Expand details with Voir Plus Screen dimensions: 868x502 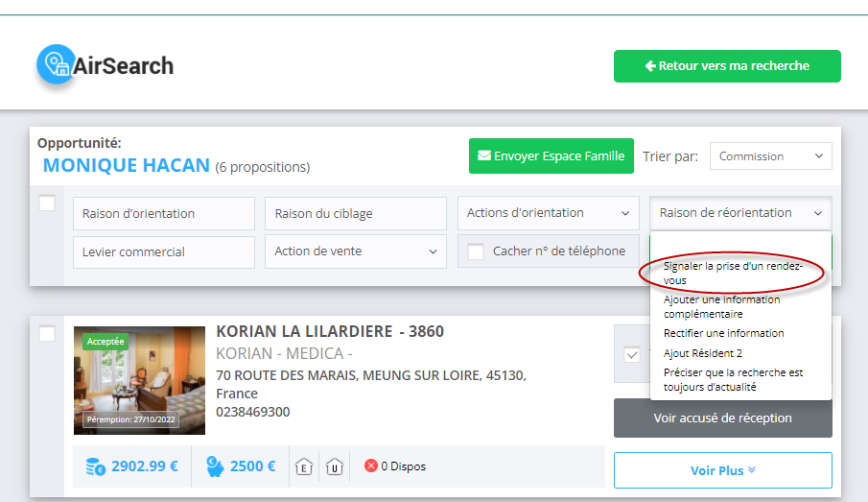[722, 470]
